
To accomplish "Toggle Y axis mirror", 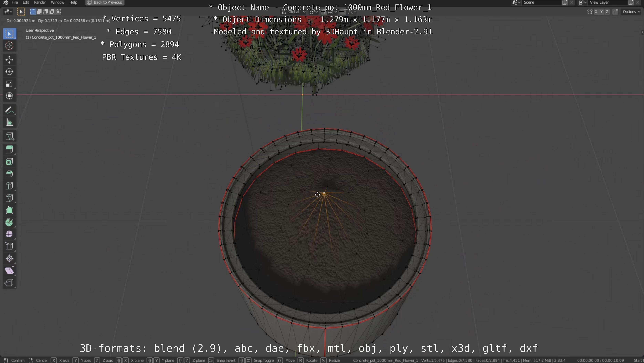I will [x=601, y=12].
